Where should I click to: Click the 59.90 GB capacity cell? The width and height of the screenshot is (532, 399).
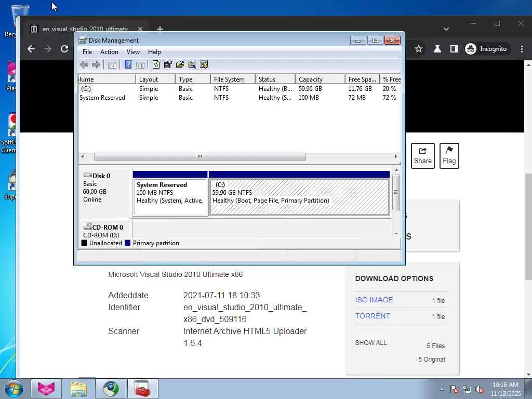(310, 88)
